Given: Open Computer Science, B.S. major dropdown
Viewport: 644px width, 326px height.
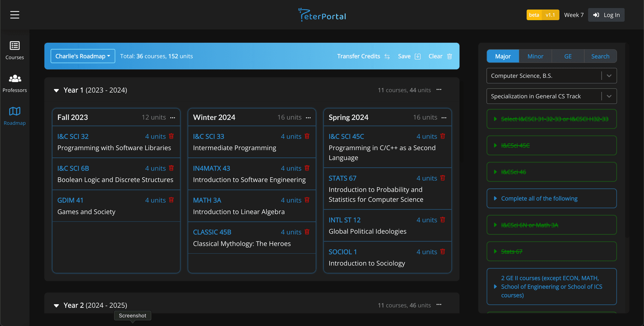Looking at the screenshot, I should (552, 76).
